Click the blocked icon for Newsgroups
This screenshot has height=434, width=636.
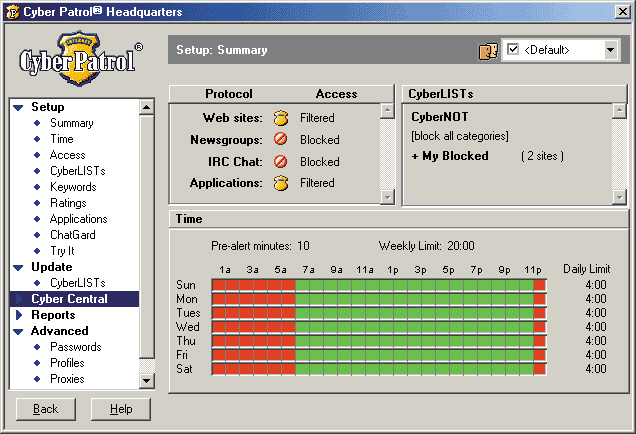(x=280, y=139)
